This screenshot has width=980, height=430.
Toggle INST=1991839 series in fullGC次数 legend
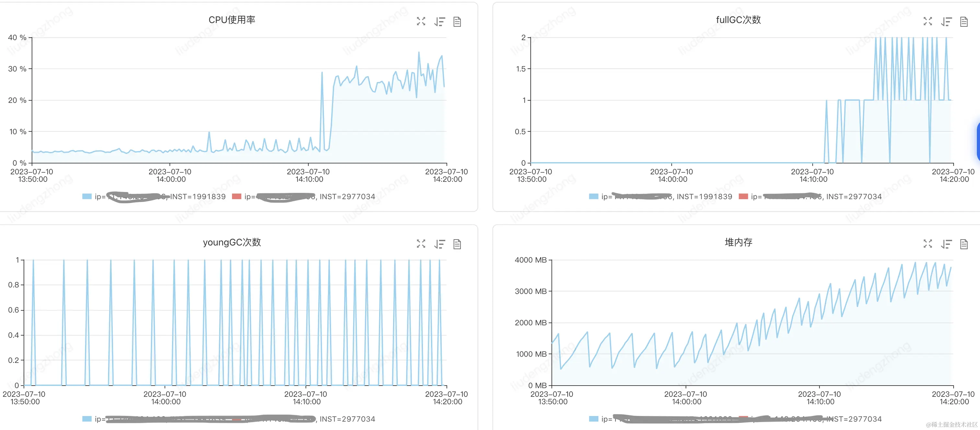(704, 197)
